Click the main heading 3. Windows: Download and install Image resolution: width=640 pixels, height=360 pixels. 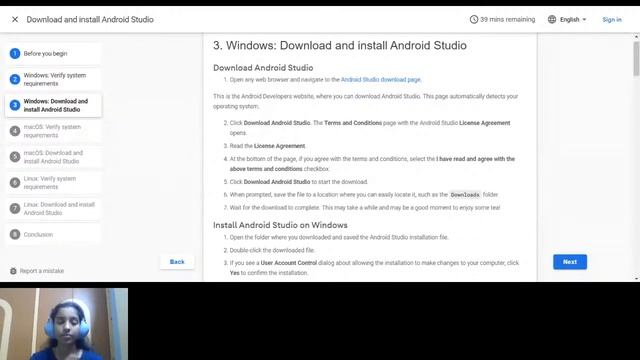point(340,45)
